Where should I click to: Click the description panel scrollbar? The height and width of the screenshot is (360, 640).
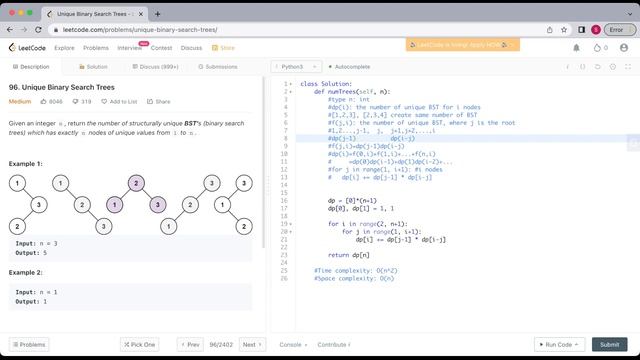point(264,162)
